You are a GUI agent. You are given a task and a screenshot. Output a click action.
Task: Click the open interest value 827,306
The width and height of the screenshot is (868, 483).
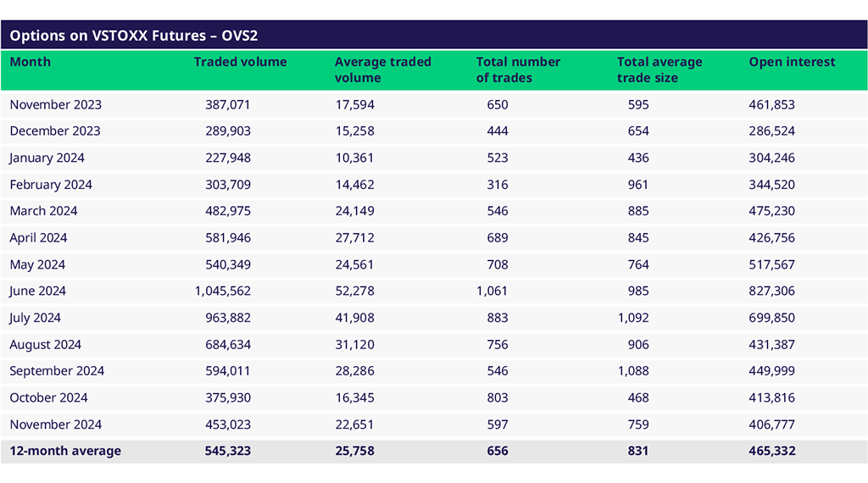point(771,291)
